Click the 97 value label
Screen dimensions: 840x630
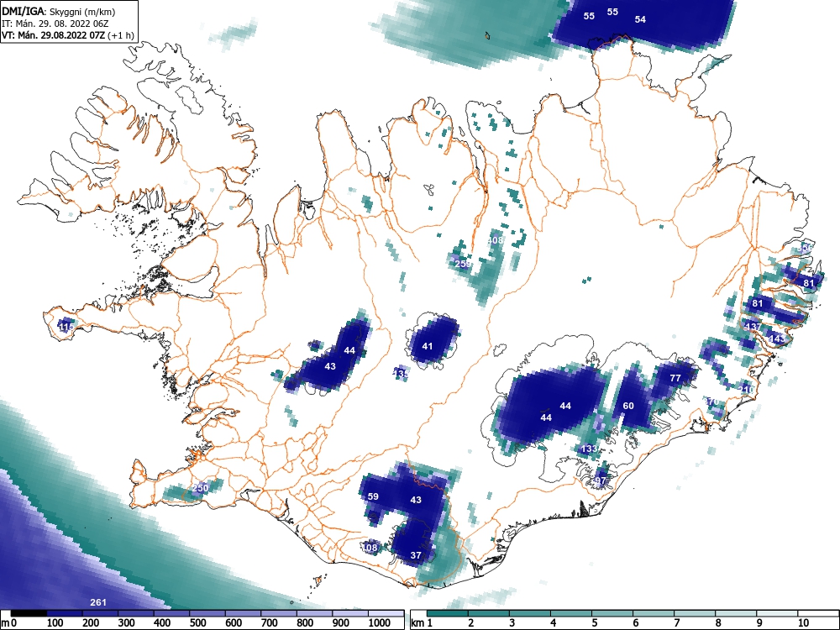point(600,480)
